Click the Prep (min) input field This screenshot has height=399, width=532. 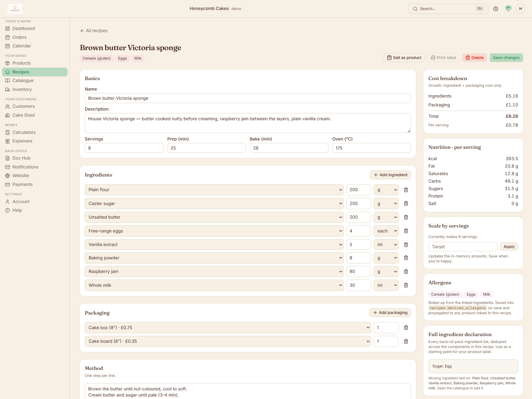(207, 148)
